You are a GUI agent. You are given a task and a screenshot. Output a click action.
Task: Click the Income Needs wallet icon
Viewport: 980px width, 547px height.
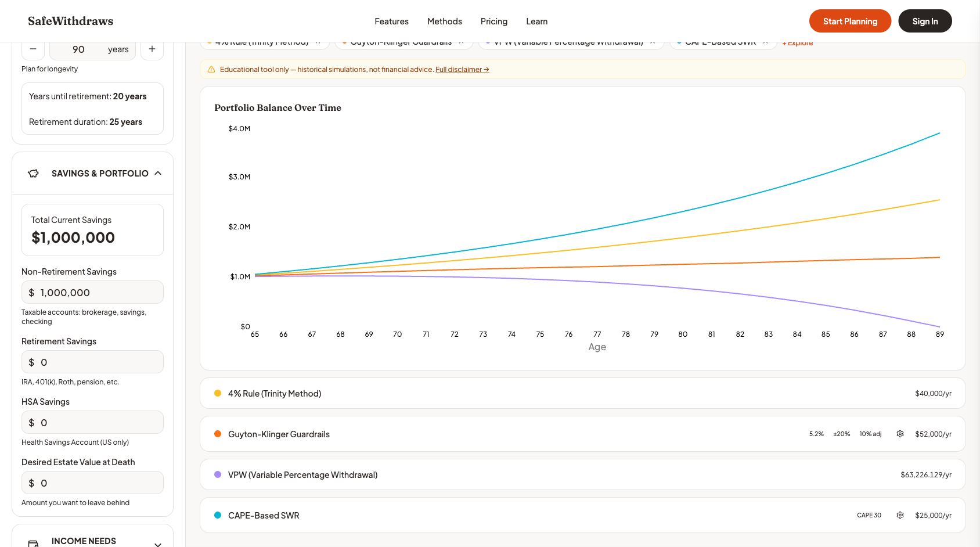click(x=34, y=543)
